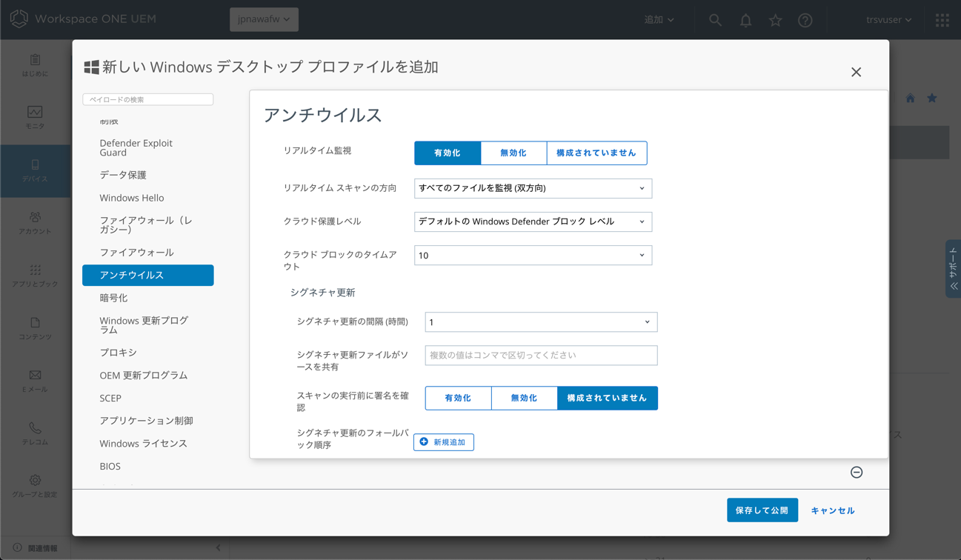
Task: Open notifications bell icon
Action: tap(745, 20)
